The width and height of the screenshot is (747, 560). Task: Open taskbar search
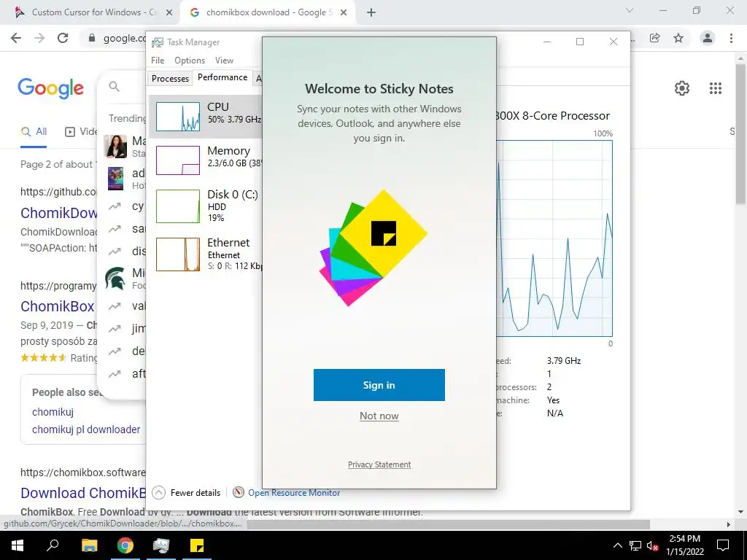point(53,545)
